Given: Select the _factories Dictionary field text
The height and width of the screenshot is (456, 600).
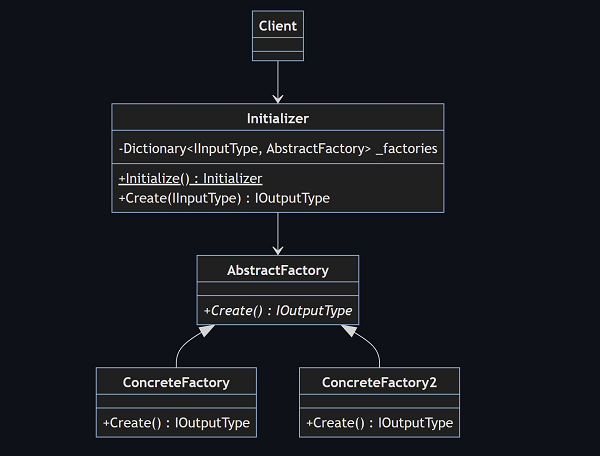Looking at the screenshot, I should coord(278,148).
